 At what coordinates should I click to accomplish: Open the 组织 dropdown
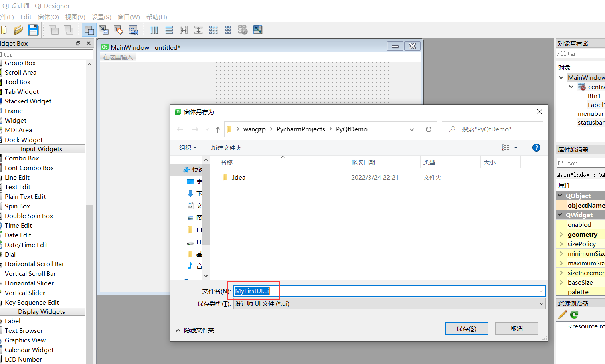(x=188, y=148)
